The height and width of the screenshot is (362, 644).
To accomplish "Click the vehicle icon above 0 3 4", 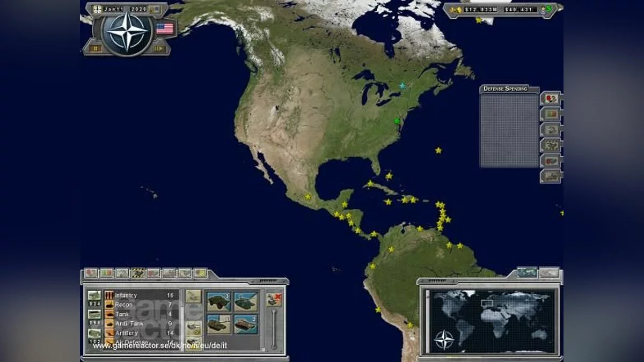I will pyautogui.click(x=94, y=295).
